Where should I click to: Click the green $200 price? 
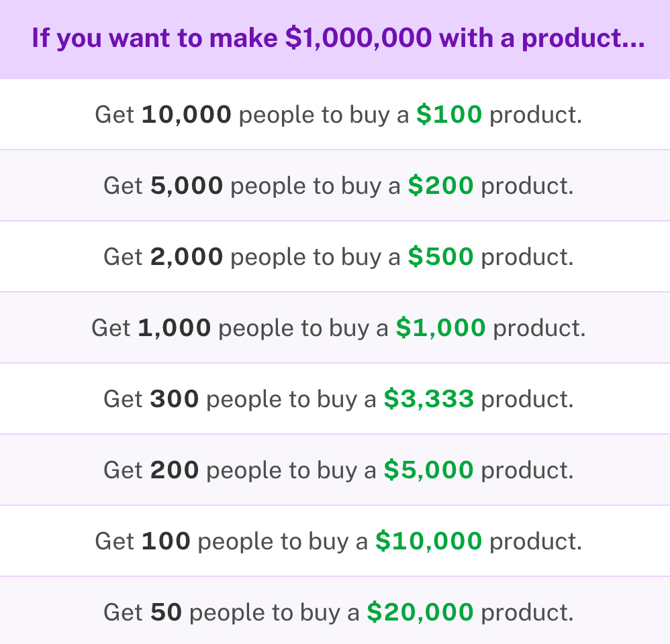point(440,186)
